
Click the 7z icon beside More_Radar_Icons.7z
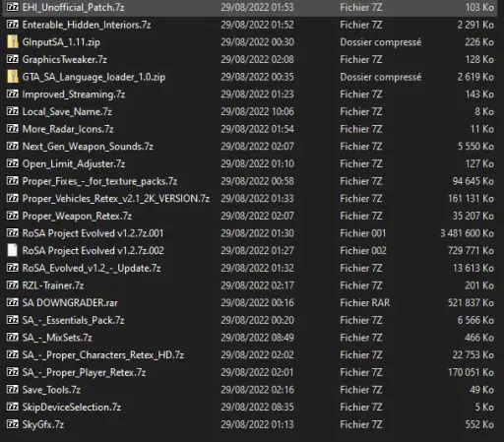(x=13, y=129)
